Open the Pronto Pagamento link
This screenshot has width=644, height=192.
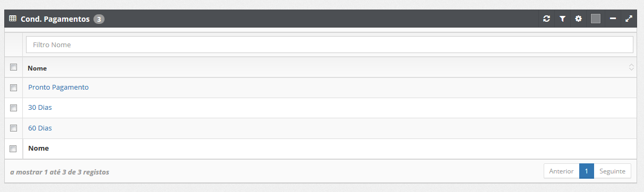58,87
